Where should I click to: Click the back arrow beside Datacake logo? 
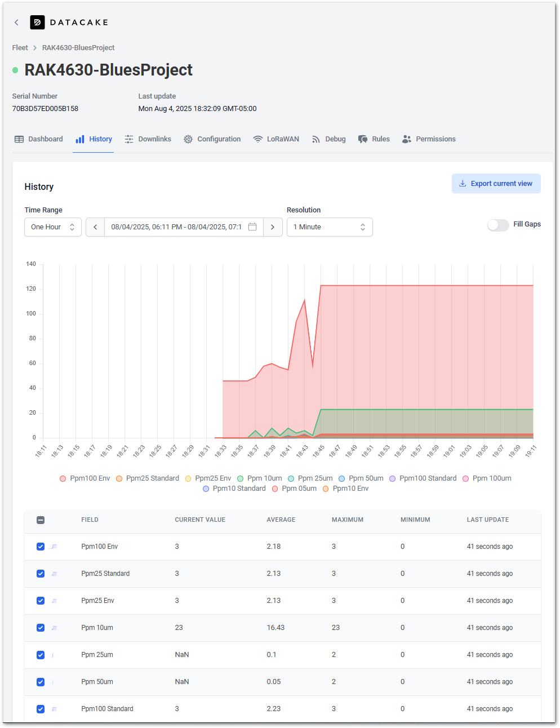[x=16, y=23]
